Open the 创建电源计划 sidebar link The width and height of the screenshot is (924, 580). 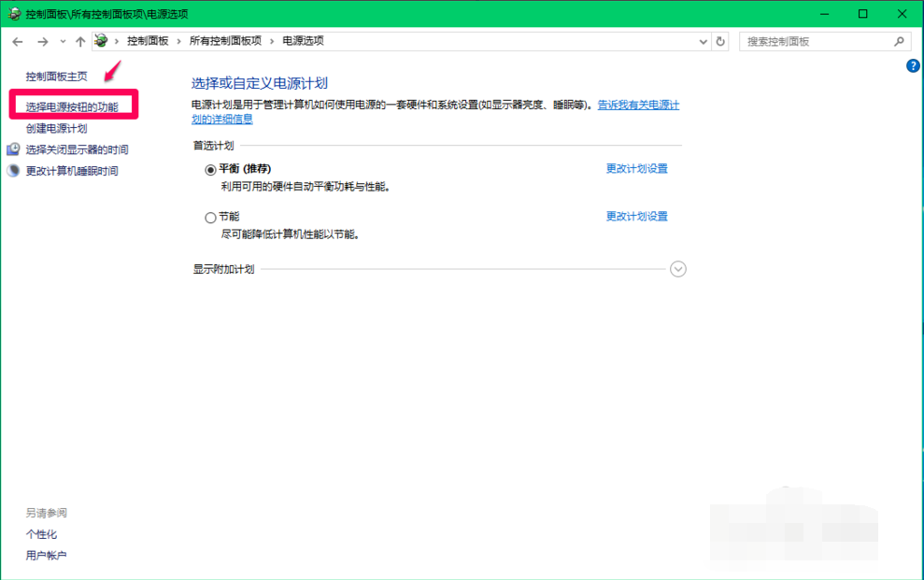point(56,129)
